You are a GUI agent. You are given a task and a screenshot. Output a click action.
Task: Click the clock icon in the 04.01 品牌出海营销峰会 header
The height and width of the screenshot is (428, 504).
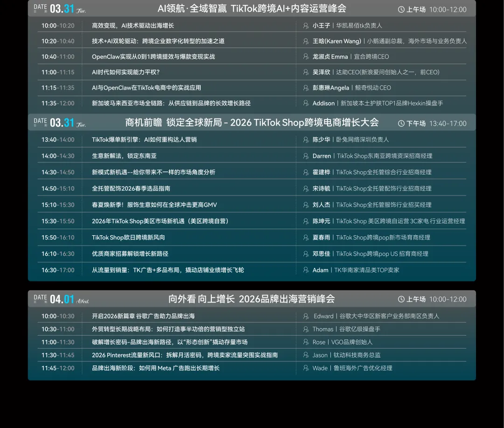[x=401, y=299]
